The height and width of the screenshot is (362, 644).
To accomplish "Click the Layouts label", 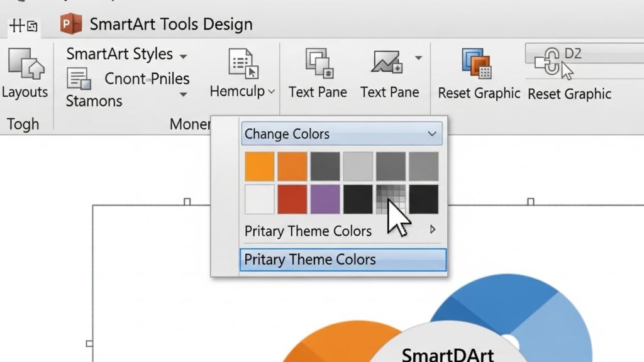I will click(x=25, y=92).
